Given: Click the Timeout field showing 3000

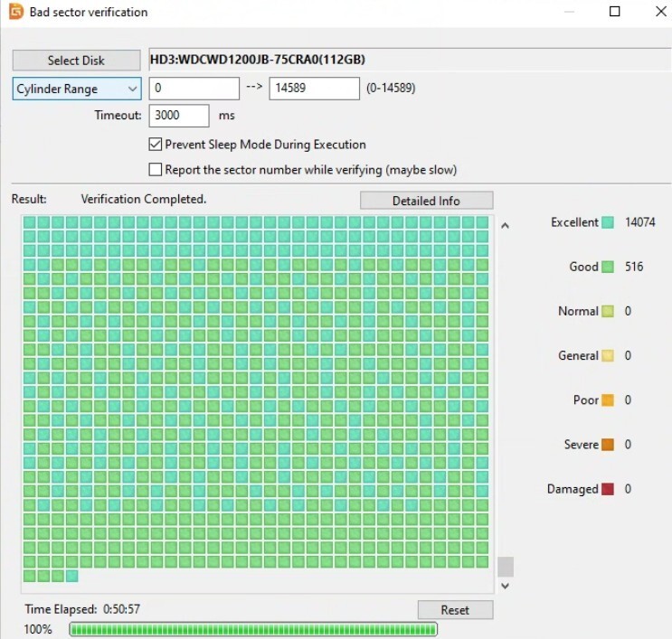Looking at the screenshot, I should tap(179, 116).
